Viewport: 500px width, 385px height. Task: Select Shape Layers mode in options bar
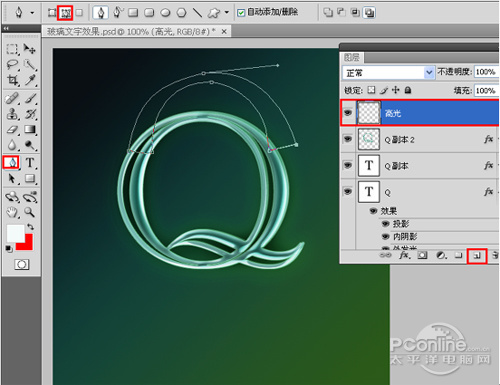pyautogui.click(x=52, y=13)
